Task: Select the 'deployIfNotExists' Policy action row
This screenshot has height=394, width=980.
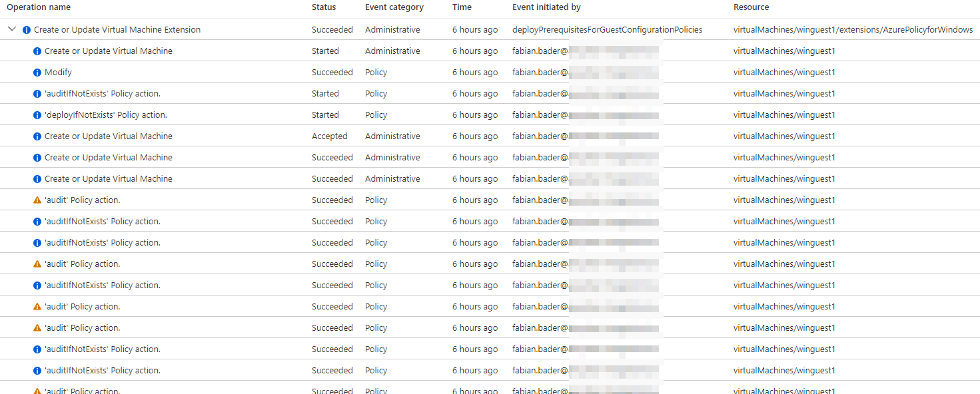Action: 200,114
